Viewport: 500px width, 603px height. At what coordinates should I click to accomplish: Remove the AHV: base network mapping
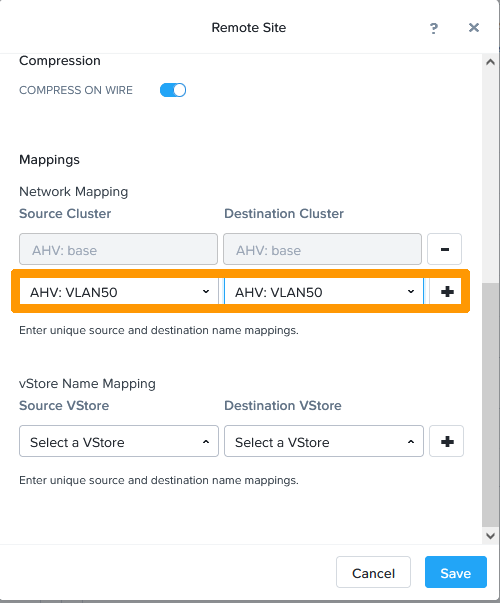(444, 249)
